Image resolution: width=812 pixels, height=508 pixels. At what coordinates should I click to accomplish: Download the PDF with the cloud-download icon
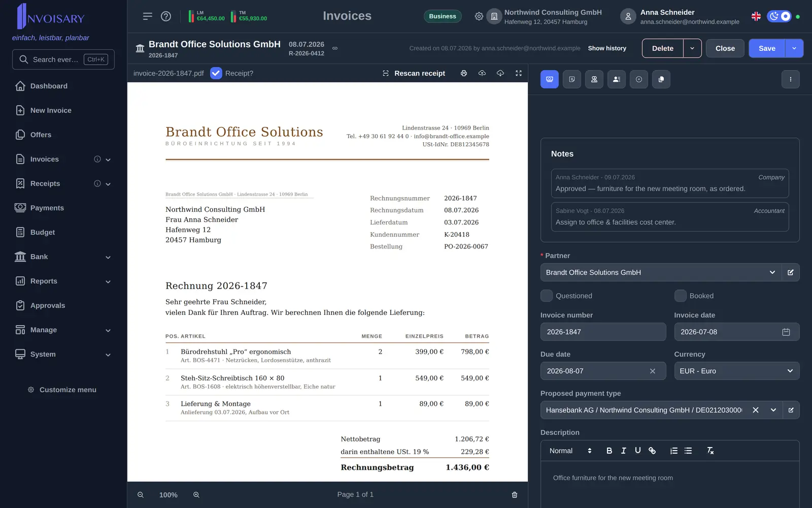click(500, 73)
